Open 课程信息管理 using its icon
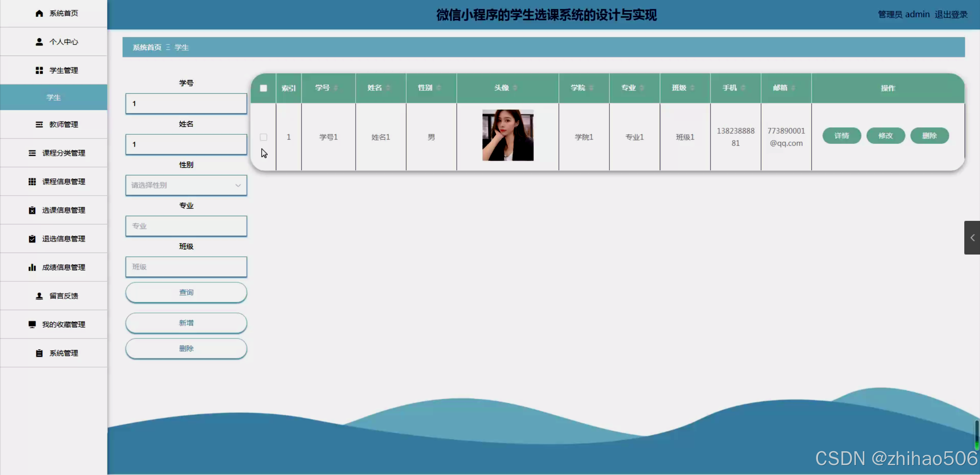Screen dimensions: 980x475 click(x=32, y=181)
